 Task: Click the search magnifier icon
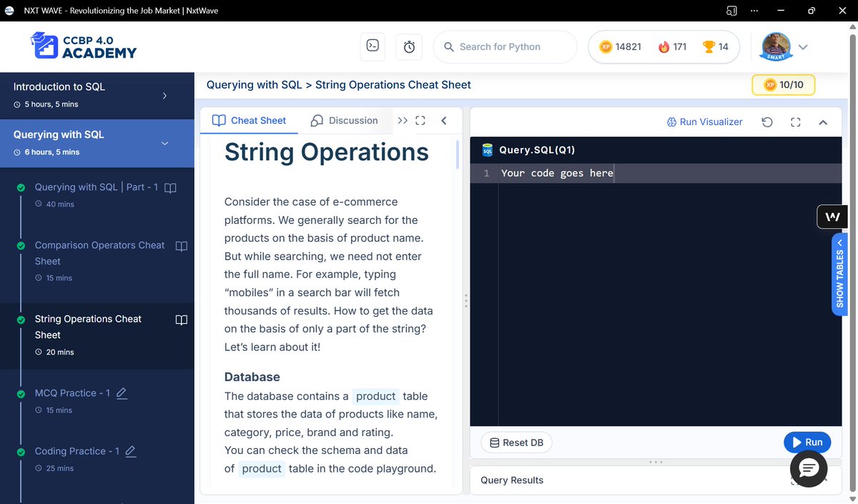click(449, 46)
